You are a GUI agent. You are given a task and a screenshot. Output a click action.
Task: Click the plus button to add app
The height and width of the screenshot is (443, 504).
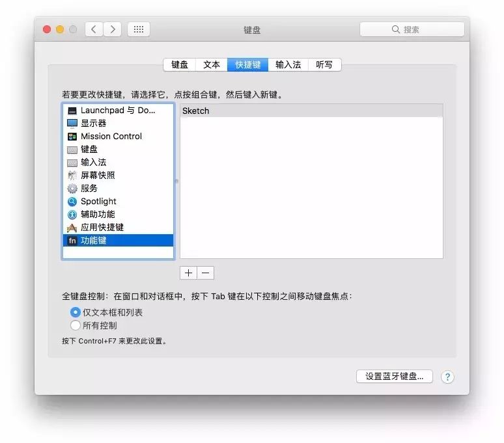click(188, 273)
